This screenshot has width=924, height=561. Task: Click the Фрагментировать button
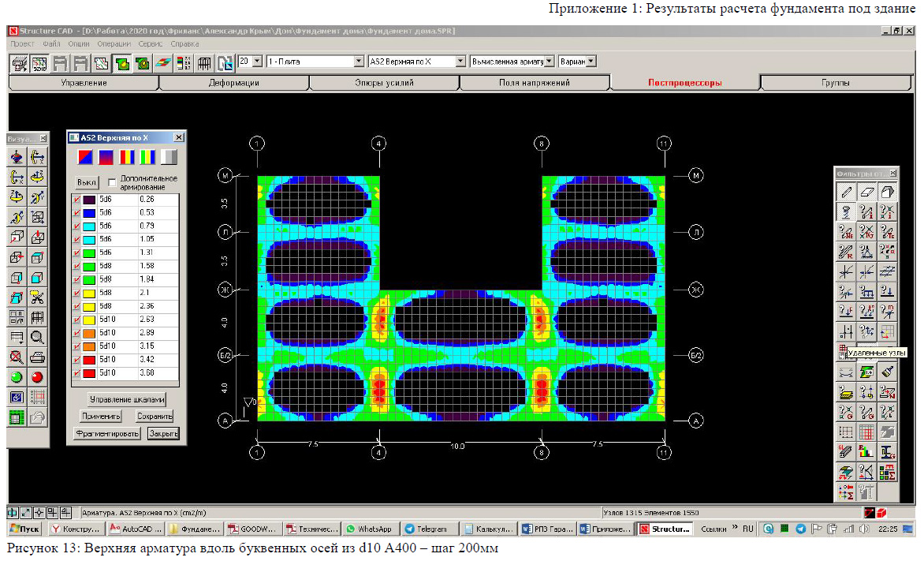point(107,434)
